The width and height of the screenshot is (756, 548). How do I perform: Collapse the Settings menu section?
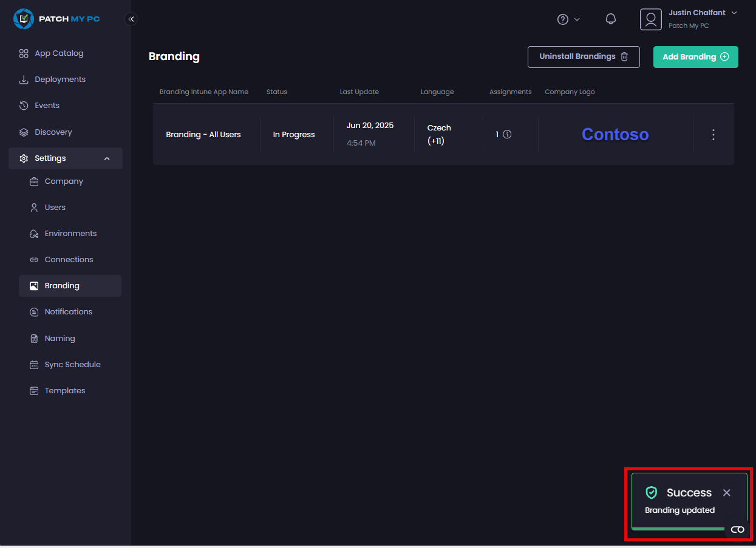[x=107, y=158]
